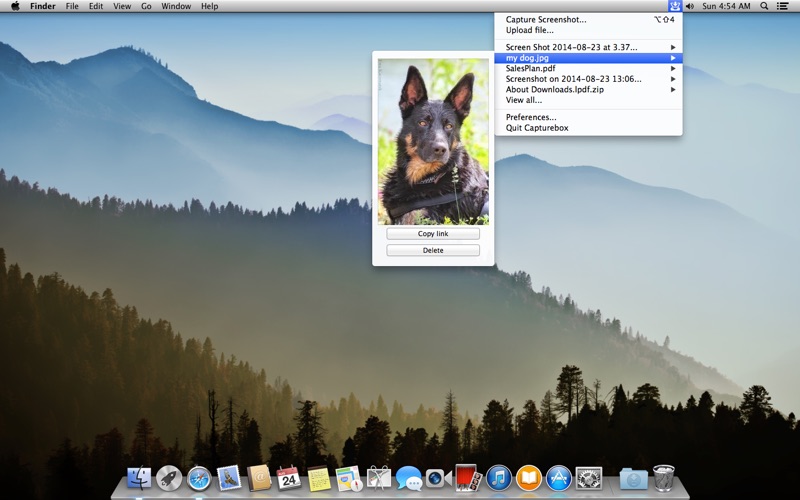Open Messages speech bubble in dock

point(409,479)
